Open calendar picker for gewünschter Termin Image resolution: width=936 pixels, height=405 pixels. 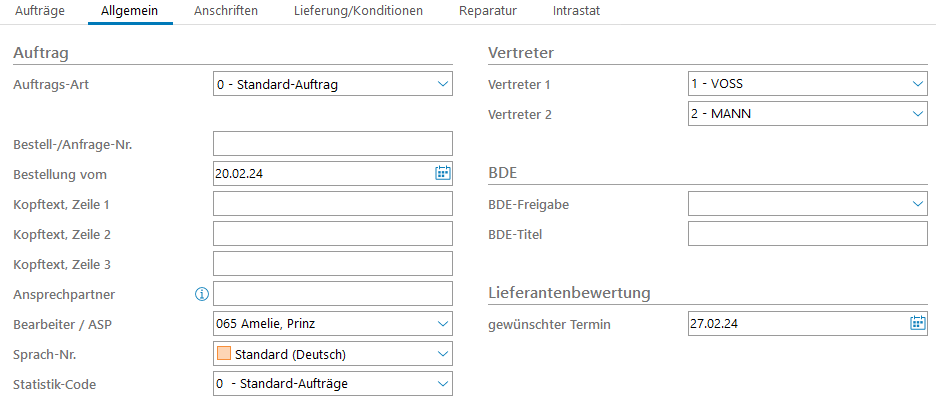click(x=917, y=323)
